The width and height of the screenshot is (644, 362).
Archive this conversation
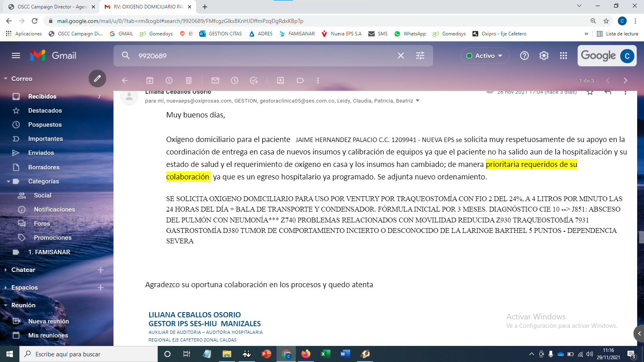(150, 80)
